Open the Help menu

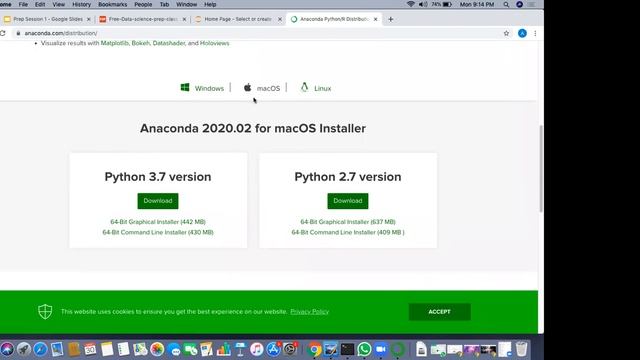[210, 4]
